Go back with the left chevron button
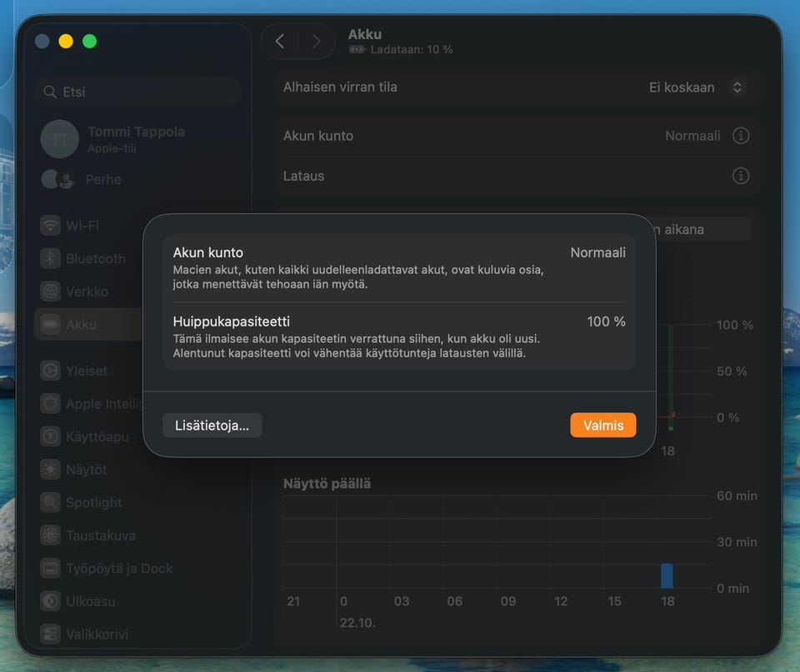800x672 pixels. (x=280, y=42)
